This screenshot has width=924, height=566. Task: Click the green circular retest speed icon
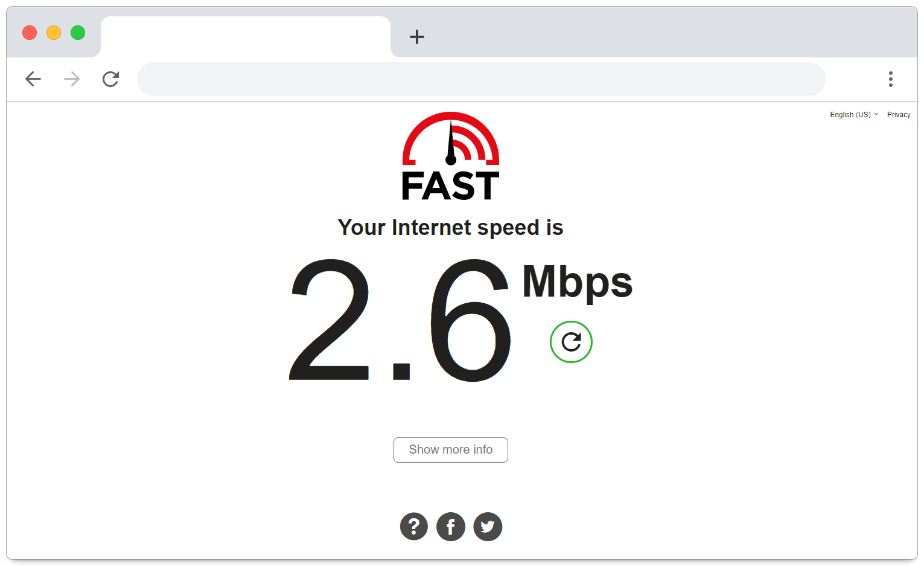(571, 342)
